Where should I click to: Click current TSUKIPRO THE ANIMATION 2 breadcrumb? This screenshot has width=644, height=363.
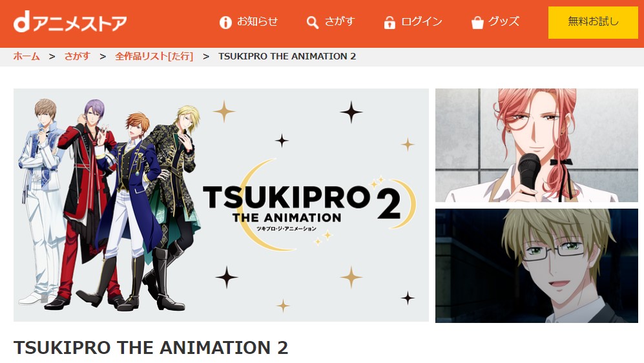pyautogui.click(x=287, y=56)
